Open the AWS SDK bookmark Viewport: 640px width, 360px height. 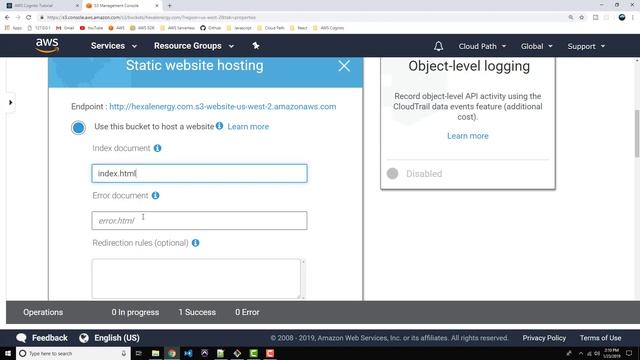pyautogui.click(x=142, y=28)
